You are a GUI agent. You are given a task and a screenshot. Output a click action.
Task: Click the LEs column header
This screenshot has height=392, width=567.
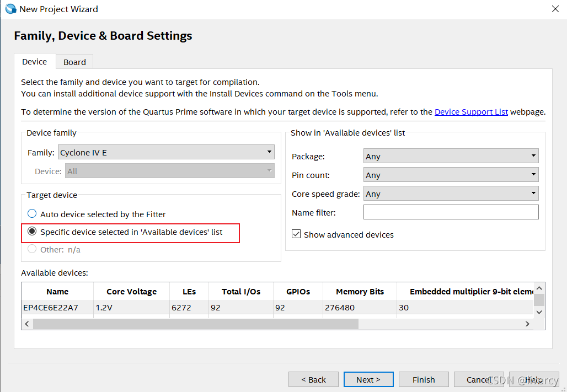189,292
